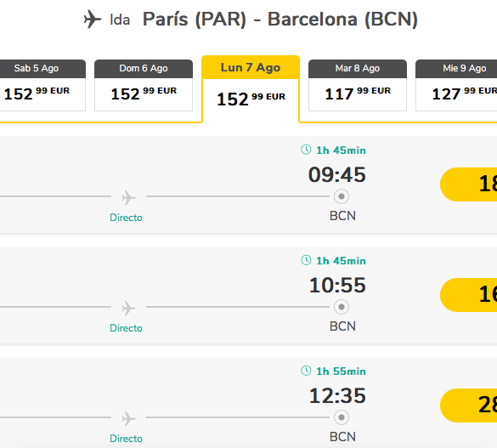Click the clock icon beside first 1h 45min
Image resolution: width=497 pixels, height=448 pixels.
pyautogui.click(x=306, y=150)
